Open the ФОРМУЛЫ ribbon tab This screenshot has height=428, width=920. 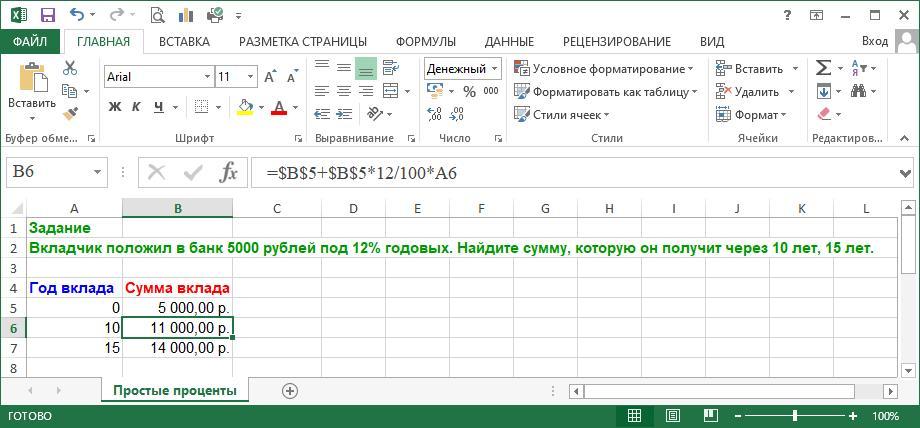(x=425, y=41)
